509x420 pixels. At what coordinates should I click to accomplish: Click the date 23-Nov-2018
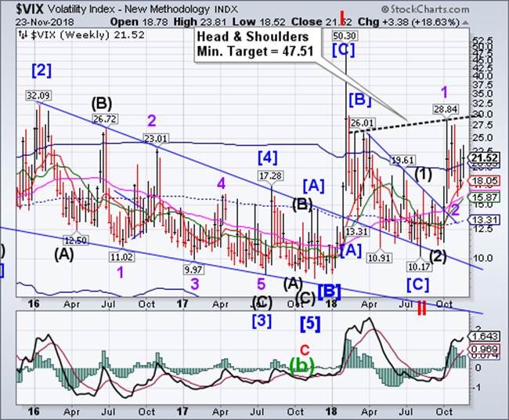click(x=45, y=23)
